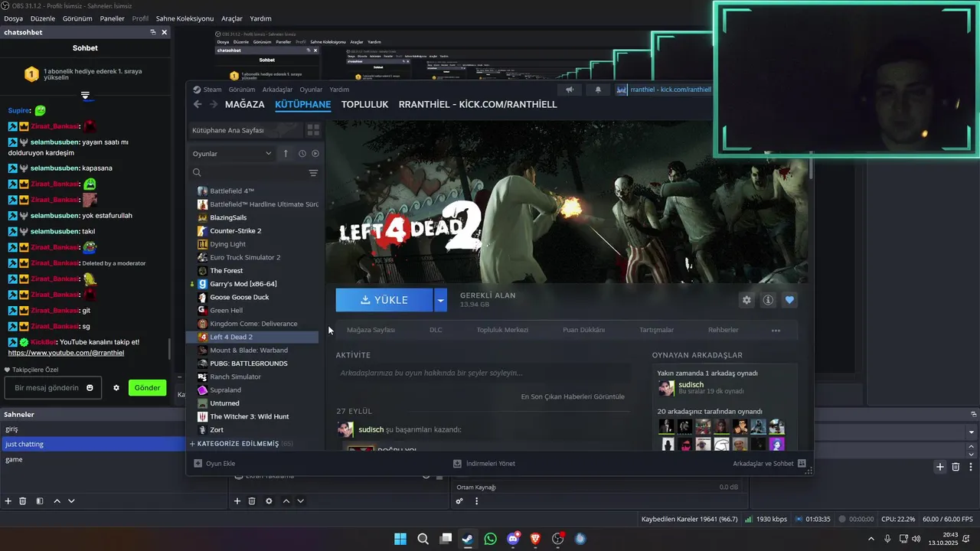
Task: Open the Steam announcements megaphone icon
Action: [x=570, y=90]
